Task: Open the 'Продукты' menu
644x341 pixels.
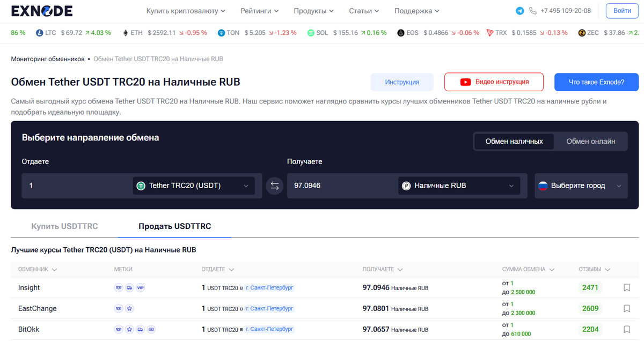Action: pos(310,10)
